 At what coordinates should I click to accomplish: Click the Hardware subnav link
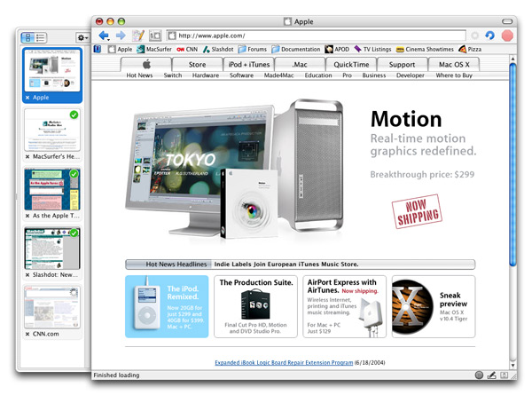pyautogui.click(x=206, y=75)
